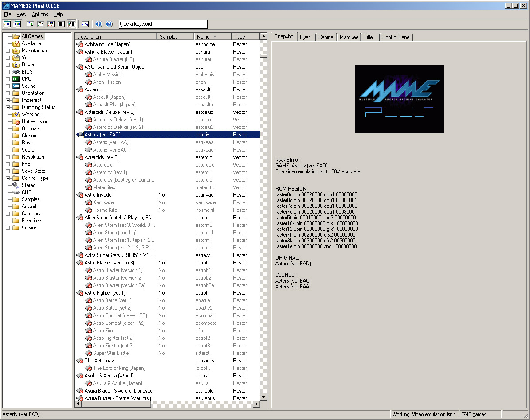This screenshot has height=420, width=530.
Task: Expand the Dumping Status folder
Action: tap(8, 107)
